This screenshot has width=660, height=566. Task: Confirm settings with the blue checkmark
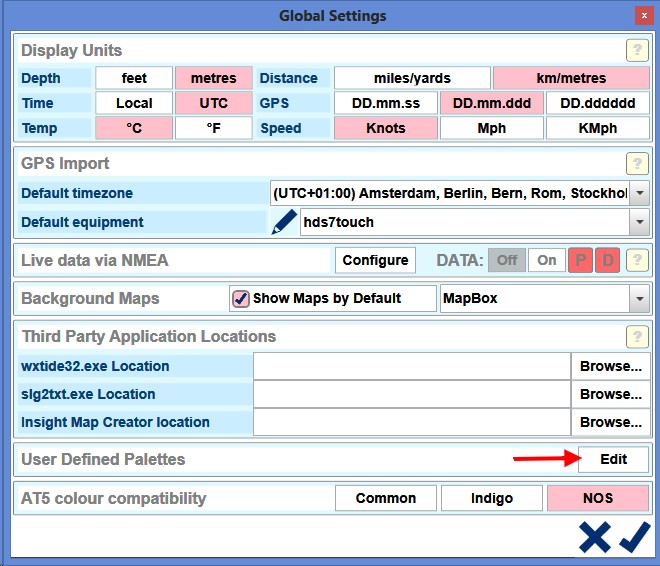(634, 537)
